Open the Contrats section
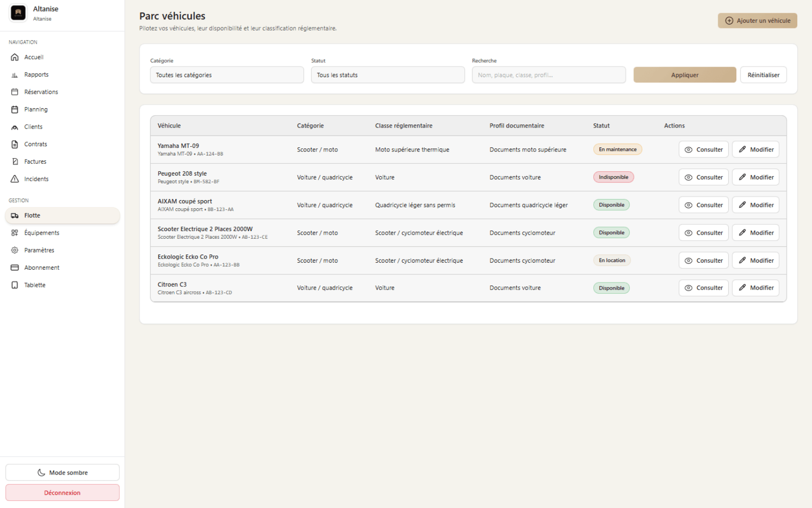This screenshot has width=812, height=508. [x=36, y=144]
